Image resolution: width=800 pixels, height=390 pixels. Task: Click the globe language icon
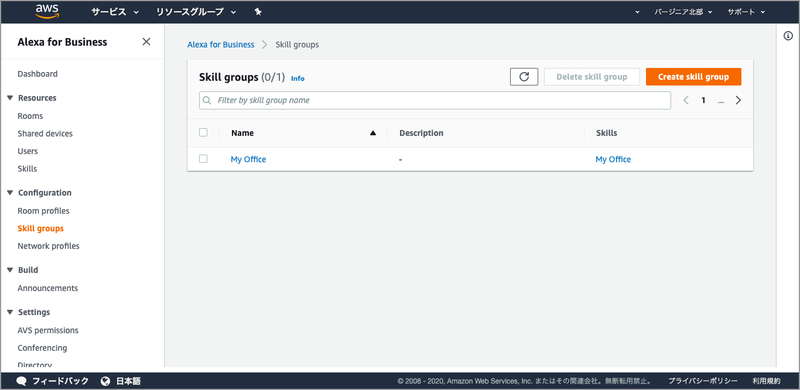point(106,381)
